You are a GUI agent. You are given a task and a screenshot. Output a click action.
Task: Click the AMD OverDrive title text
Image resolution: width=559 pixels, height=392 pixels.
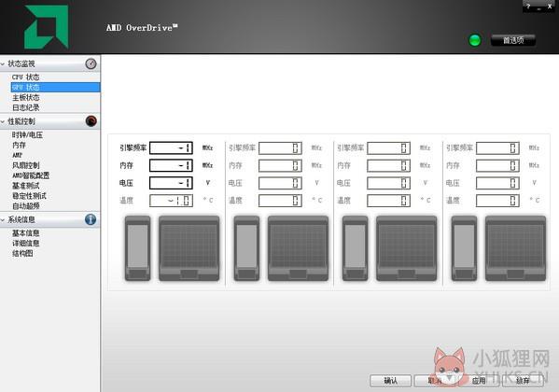click(x=142, y=27)
